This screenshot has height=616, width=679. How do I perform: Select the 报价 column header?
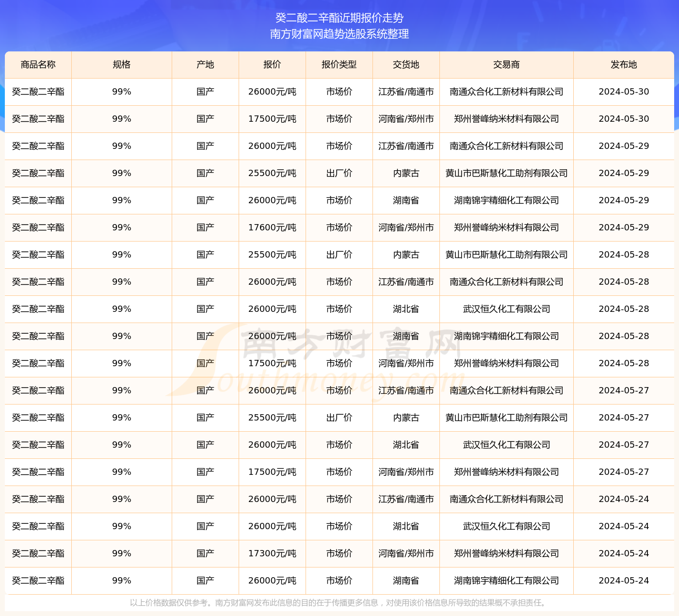[272, 65]
